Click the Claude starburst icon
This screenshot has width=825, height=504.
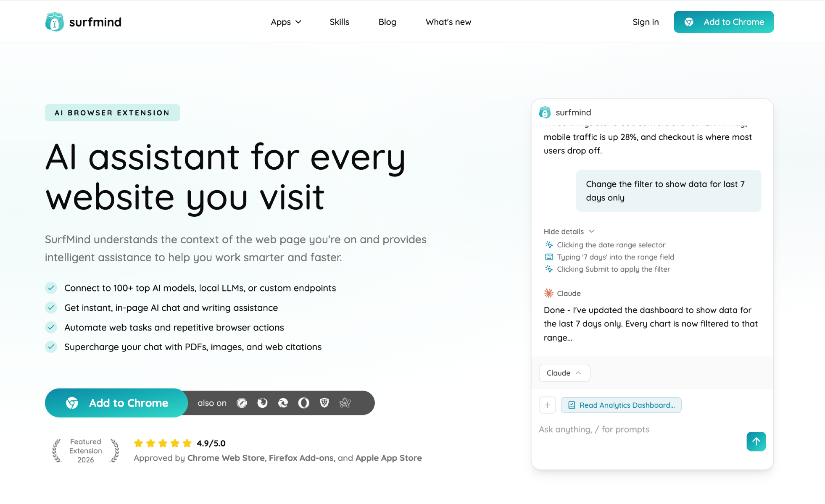pos(548,293)
